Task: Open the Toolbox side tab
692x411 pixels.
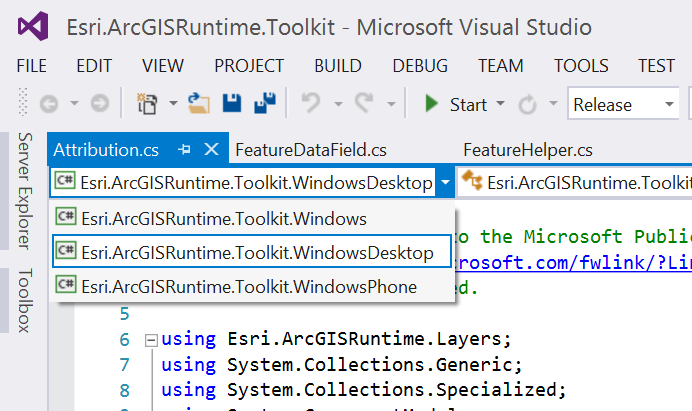Action: 25,300
